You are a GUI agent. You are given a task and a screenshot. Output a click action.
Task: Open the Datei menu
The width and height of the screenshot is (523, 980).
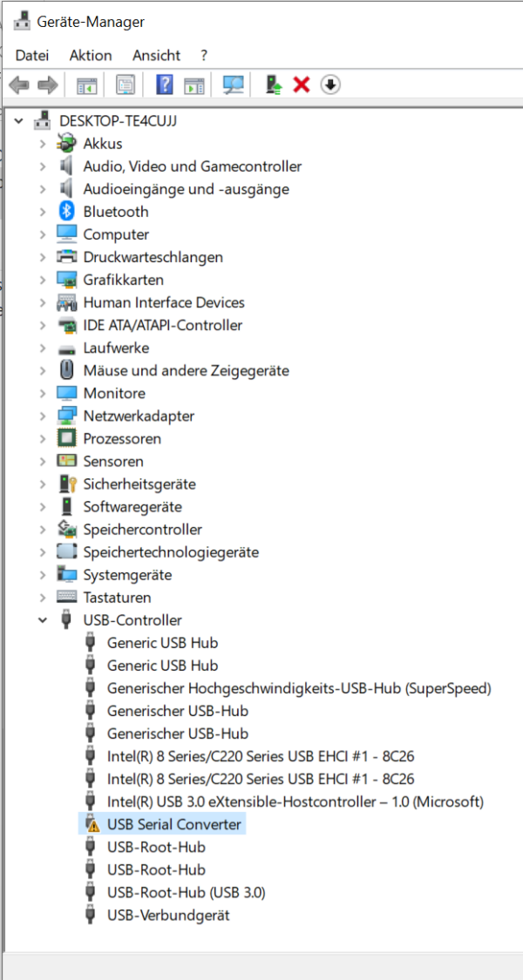pos(32,55)
